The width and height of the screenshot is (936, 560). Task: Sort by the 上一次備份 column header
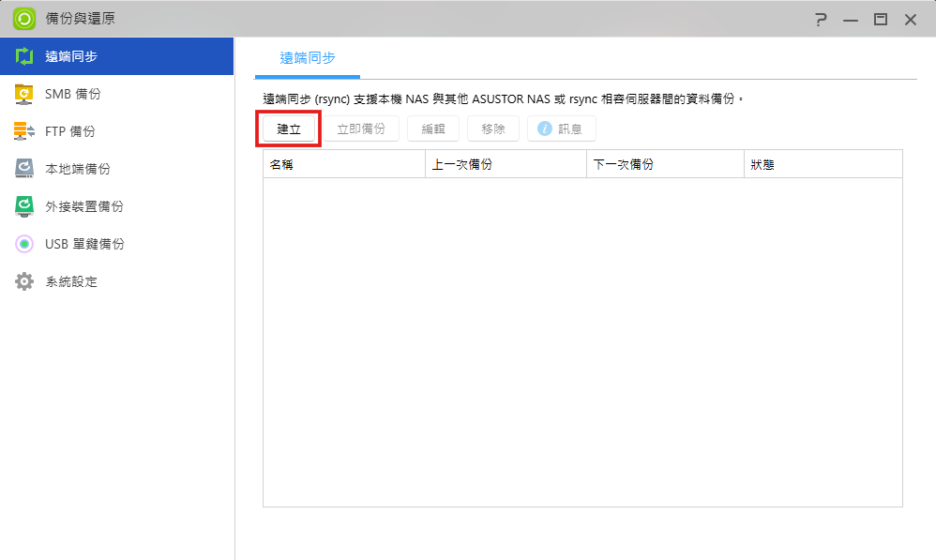(506, 164)
